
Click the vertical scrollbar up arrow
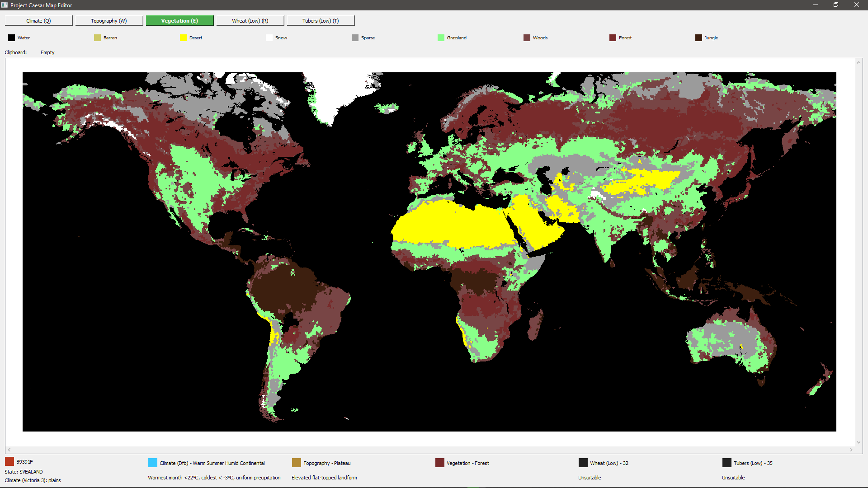pos(859,62)
